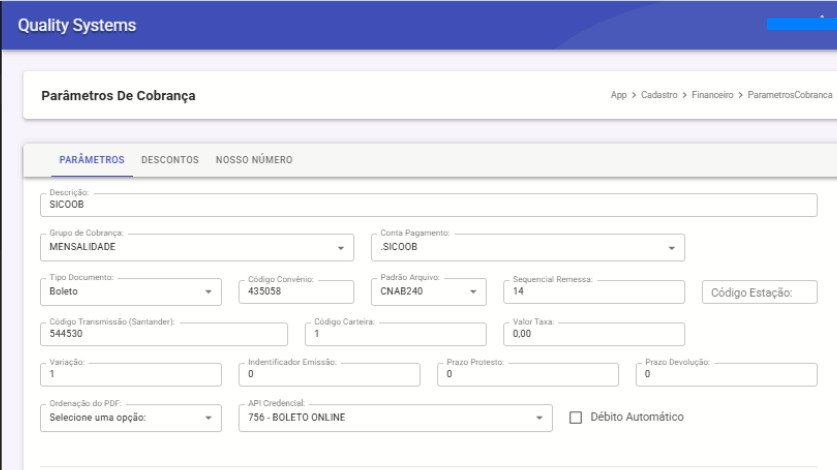837x470 pixels.
Task: Click the Quality Systems header title
Action: [x=83, y=23]
